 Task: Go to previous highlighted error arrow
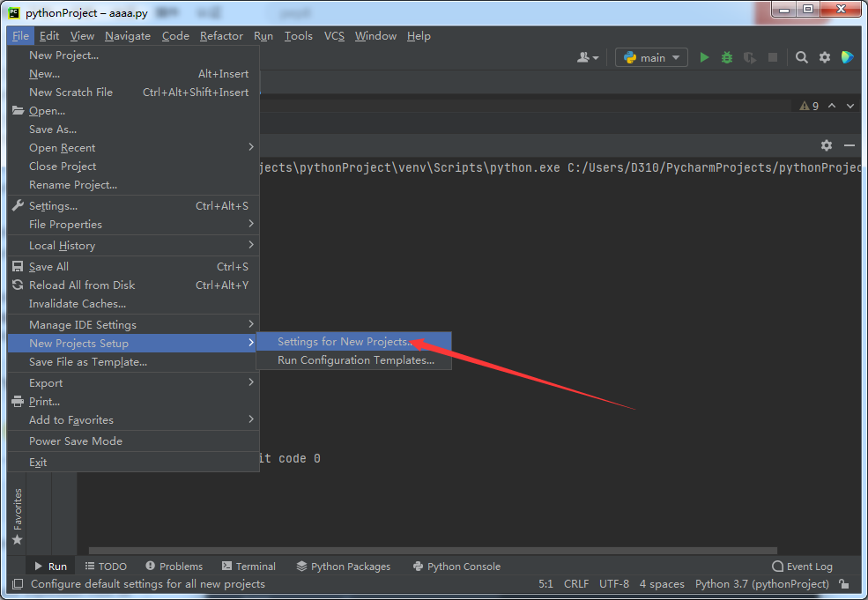(832, 106)
